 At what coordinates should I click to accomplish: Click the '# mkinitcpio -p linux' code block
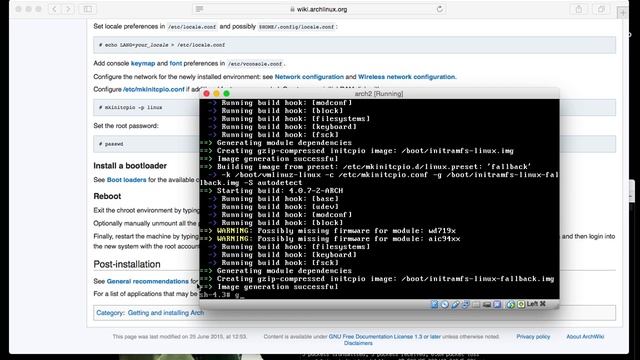(147, 107)
